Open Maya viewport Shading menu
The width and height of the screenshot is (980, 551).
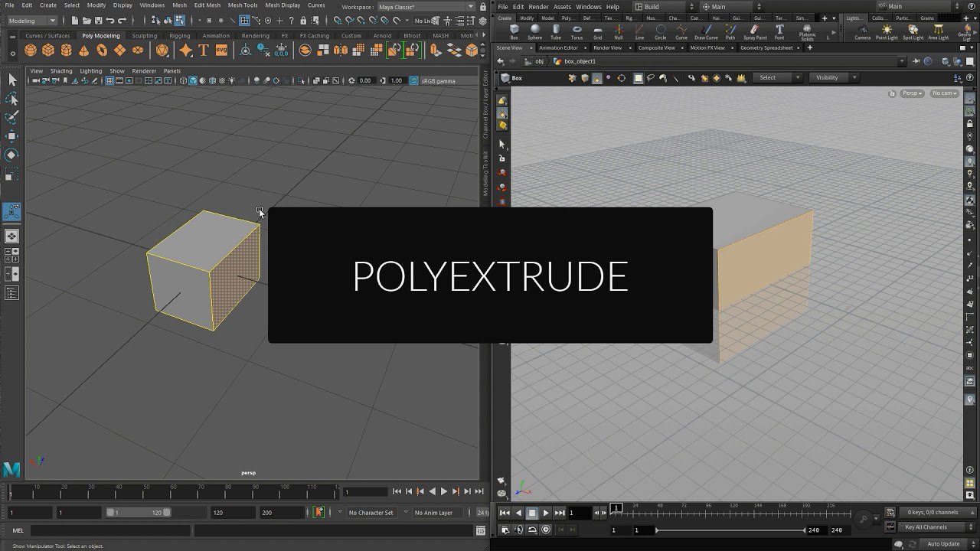coord(60,70)
